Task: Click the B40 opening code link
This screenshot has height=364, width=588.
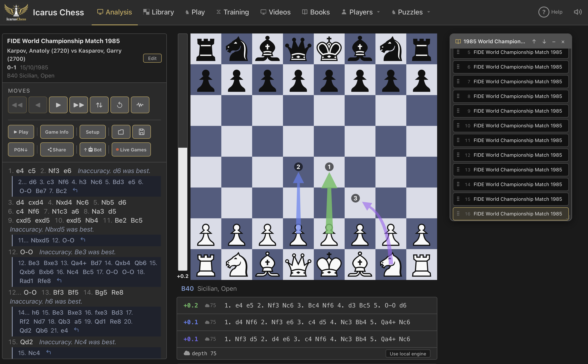Action: click(x=187, y=289)
